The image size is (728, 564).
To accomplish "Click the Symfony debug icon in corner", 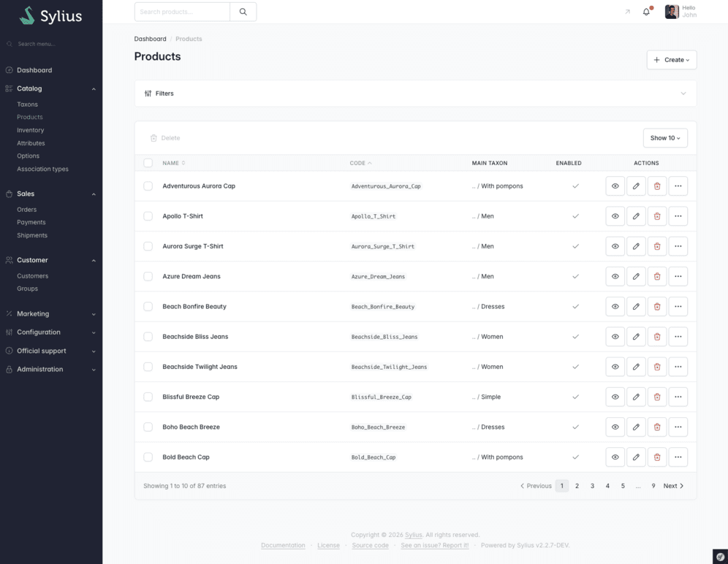I will [720, 557].
